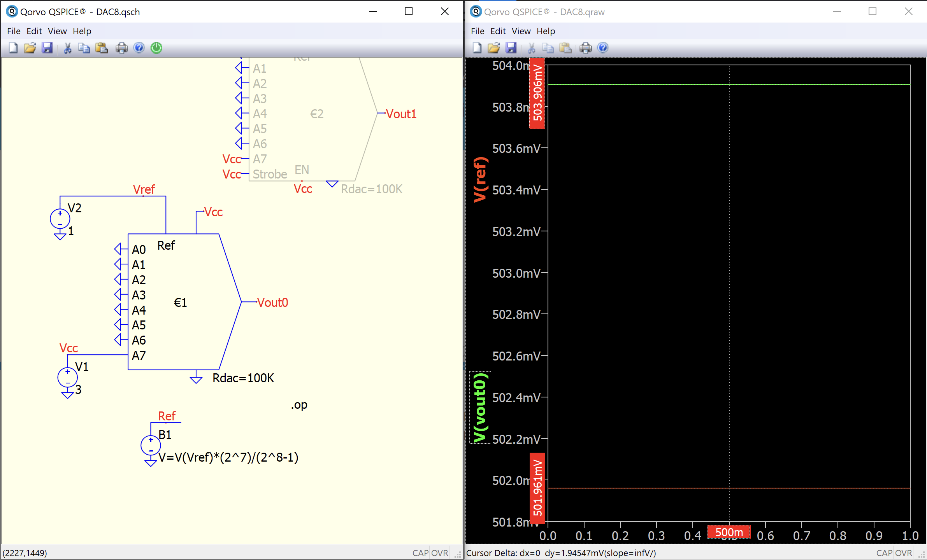The height and width of the screenshot is (560, 927).
Task: Click the 503.906mV cursor readout label
Action: (x=537, y=93)
